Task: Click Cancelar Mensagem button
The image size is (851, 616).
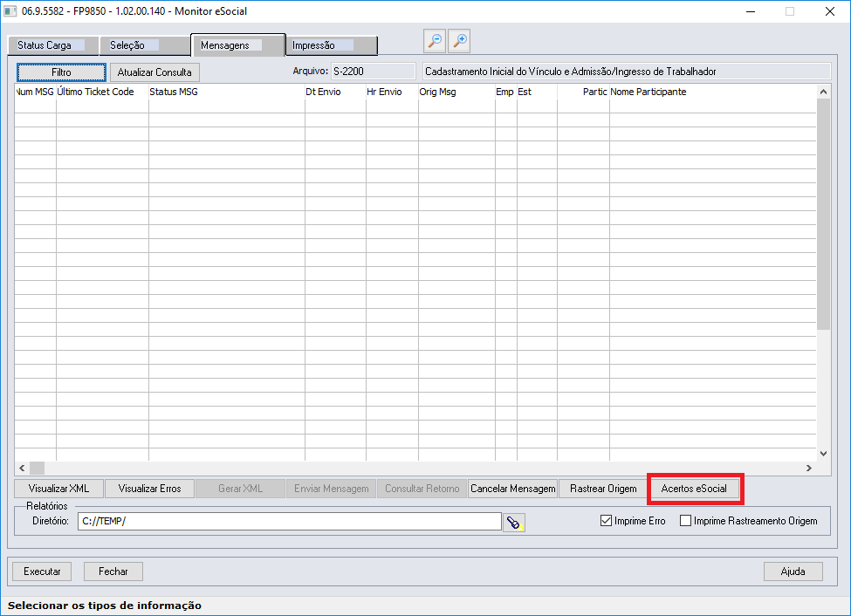Action: (x=513, y=489)
